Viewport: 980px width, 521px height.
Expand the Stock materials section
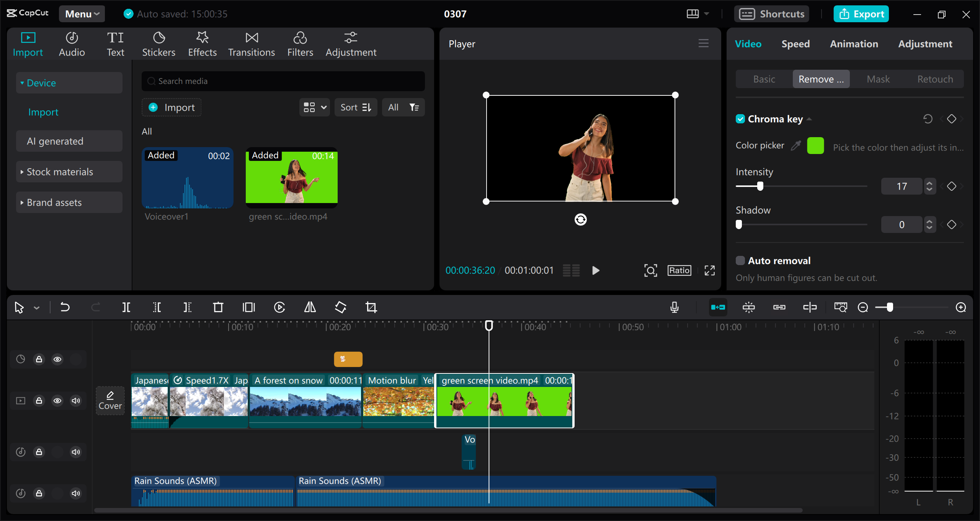[x=60, y=172]
